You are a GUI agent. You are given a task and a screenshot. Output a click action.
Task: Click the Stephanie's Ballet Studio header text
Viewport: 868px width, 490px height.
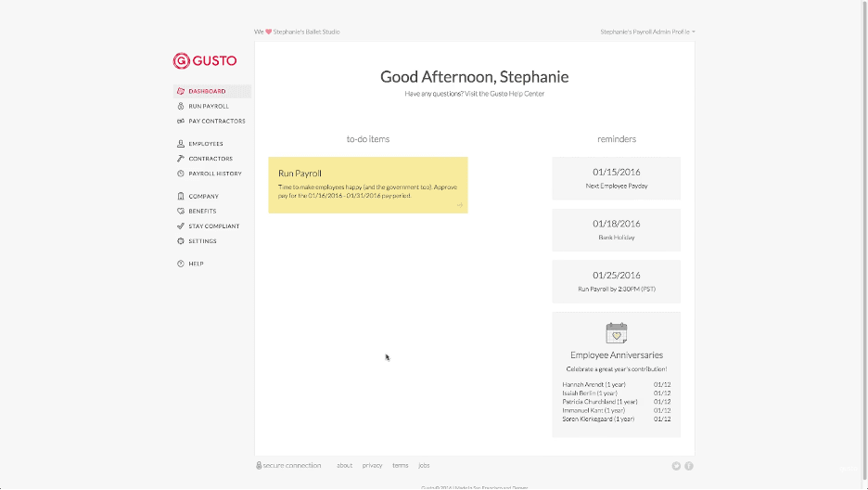tap(306, 32)
